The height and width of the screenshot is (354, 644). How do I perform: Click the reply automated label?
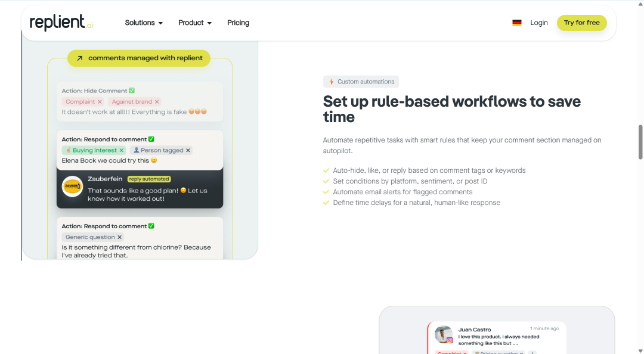click(149, 179)
